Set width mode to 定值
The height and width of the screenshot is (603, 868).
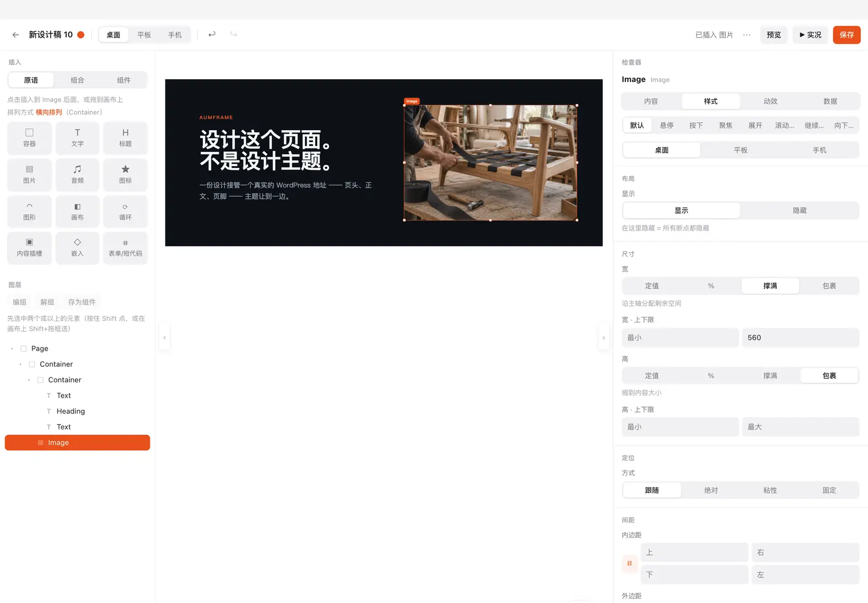click(652, 286)
